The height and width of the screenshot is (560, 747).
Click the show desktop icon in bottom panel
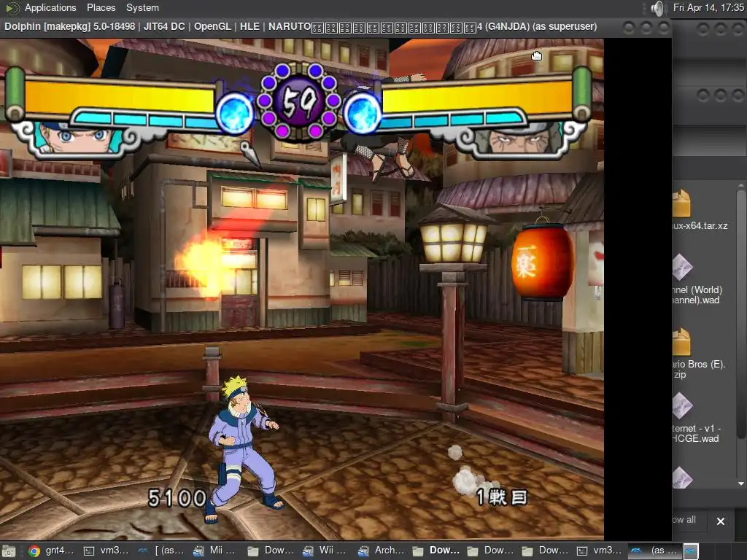pyautogui.click(x=9, y=551)
